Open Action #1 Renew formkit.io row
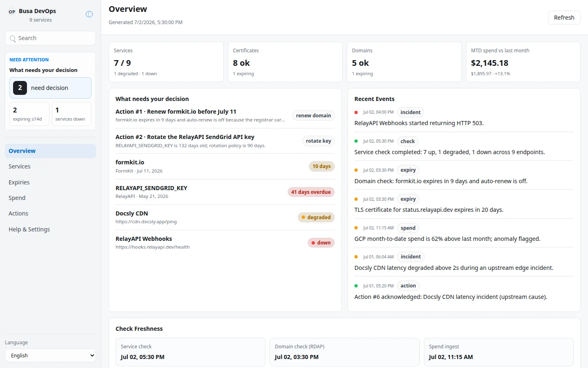Screen dimensions: 588x368 [225, 116]
